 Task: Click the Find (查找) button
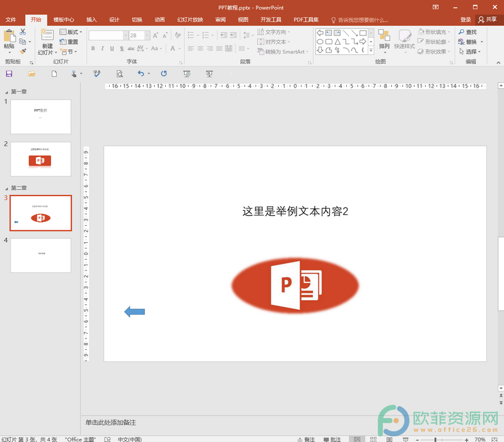pyautogui.click(x=467, y=32)
